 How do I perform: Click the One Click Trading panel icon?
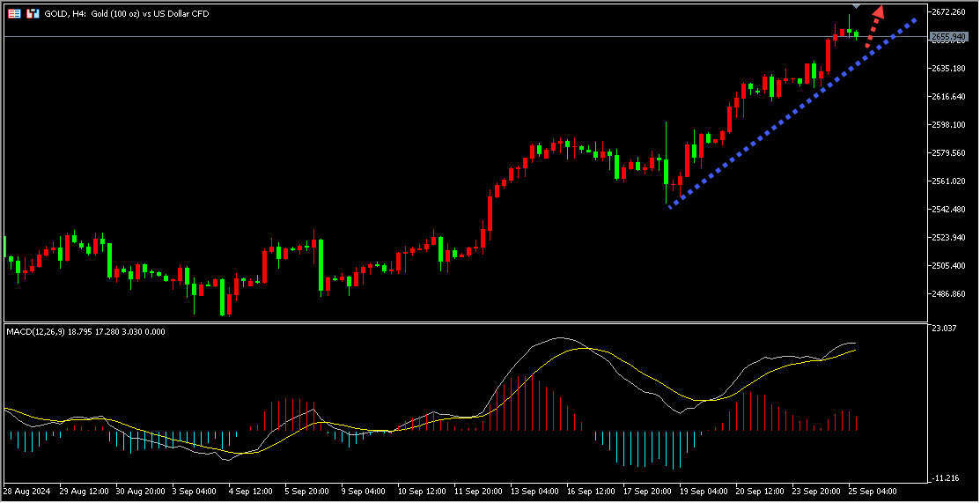(15, 14)
